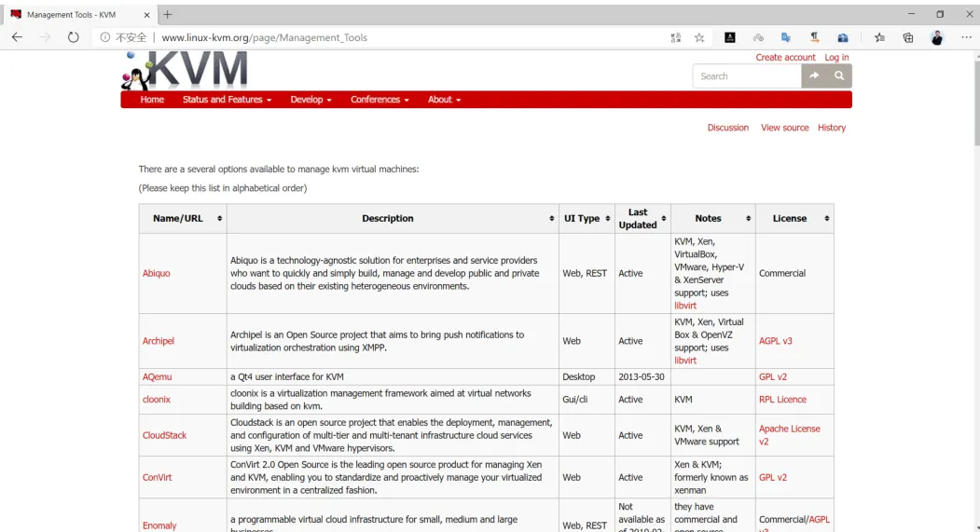
Task: Click the browser refresh icon
Action: 73,37
